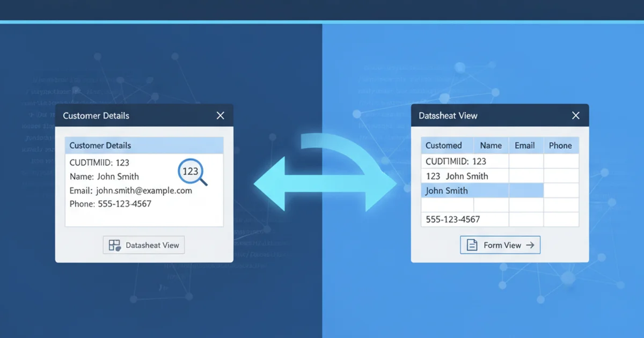Select the Email column header
This screenshot has width=644, height=338.
tap(525, 145)
